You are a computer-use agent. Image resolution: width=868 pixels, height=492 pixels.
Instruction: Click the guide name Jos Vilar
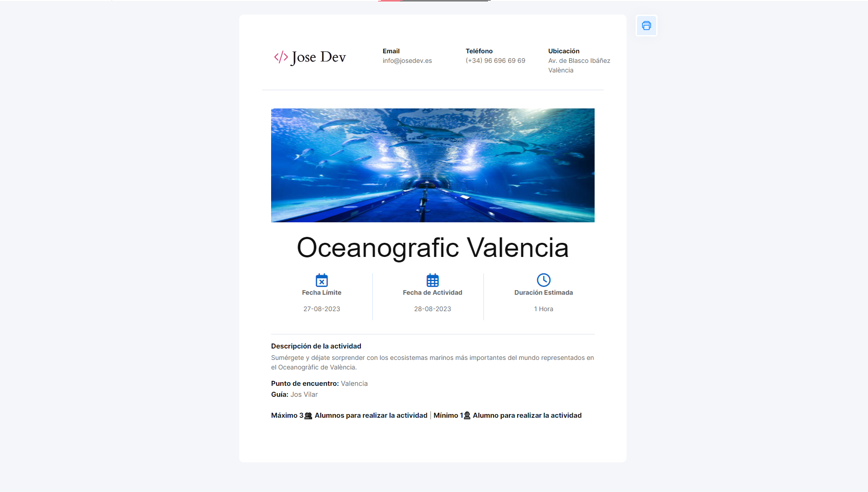(304, 395)
